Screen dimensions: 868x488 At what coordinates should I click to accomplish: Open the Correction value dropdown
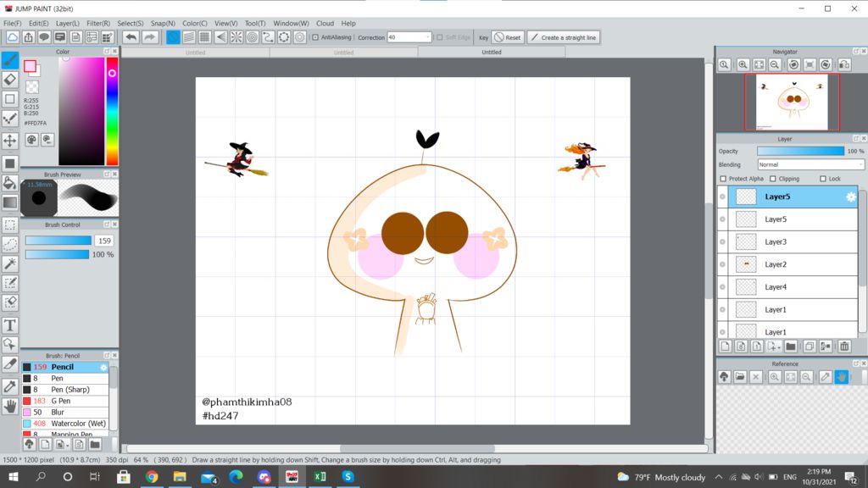[427, 37]
